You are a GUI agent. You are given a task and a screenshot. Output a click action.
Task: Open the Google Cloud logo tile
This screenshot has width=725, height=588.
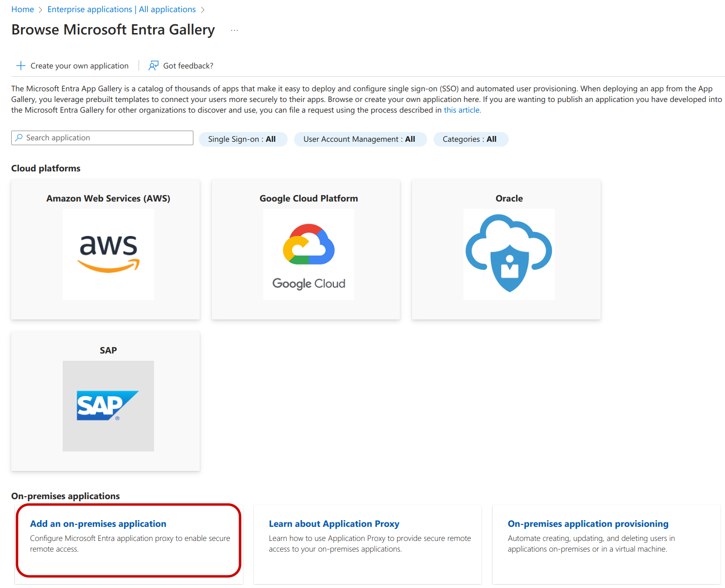pos(309,254)
